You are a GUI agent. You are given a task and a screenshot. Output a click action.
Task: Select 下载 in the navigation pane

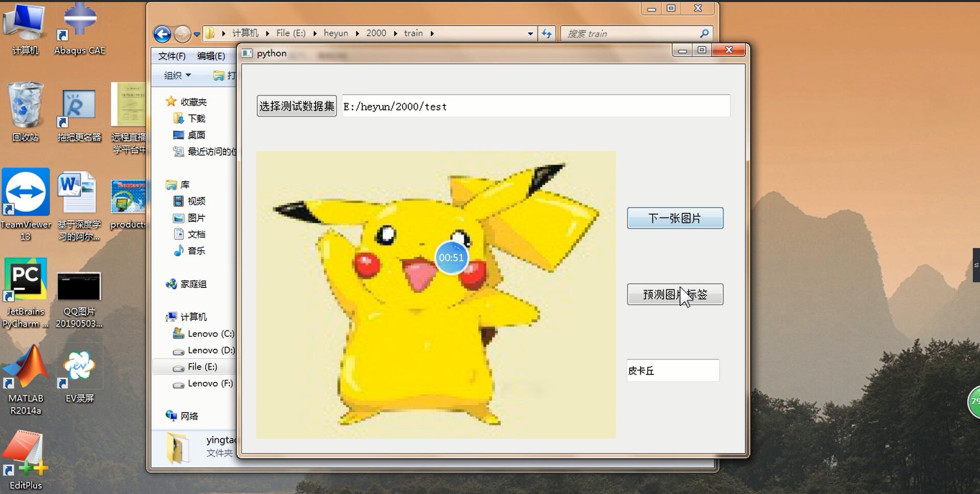click(x=190, y=119)
